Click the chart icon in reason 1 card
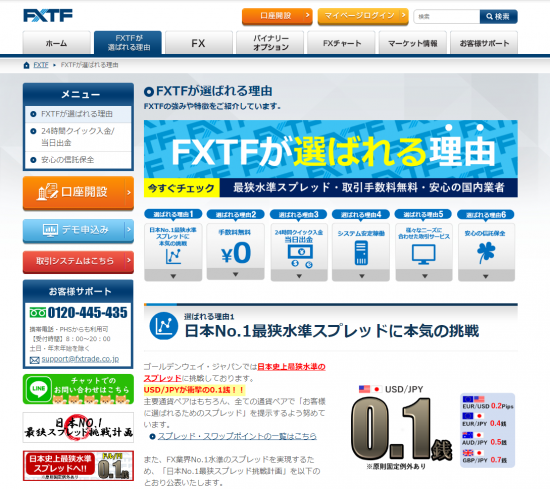Viewport: 550px width, 489px height. 173,256
